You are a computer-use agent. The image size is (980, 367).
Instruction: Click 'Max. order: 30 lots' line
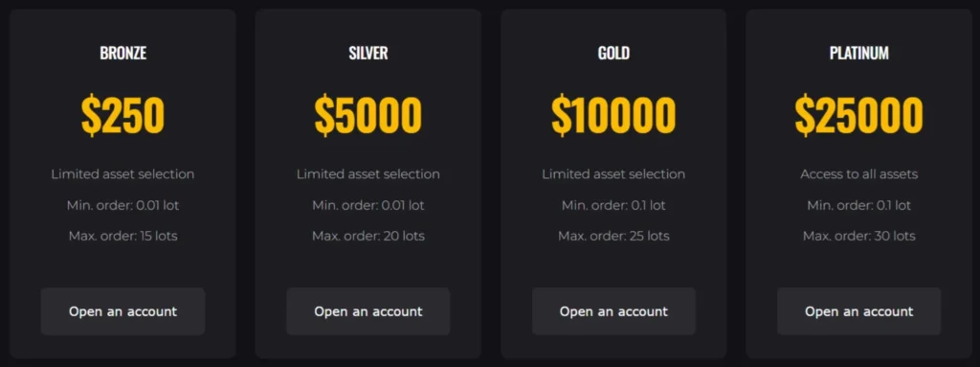[858, 236]
